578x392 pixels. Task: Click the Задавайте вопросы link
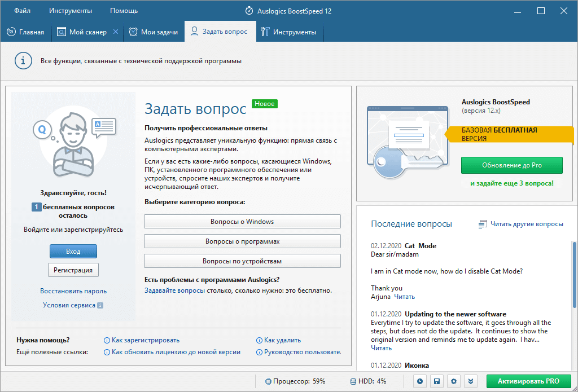[175, 290]
